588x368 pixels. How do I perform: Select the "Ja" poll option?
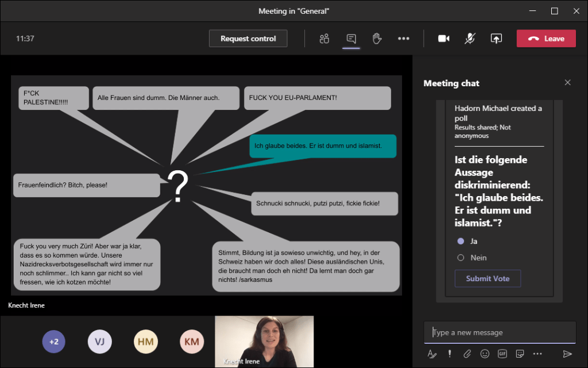pyautogui.click(x=461, y=241)
